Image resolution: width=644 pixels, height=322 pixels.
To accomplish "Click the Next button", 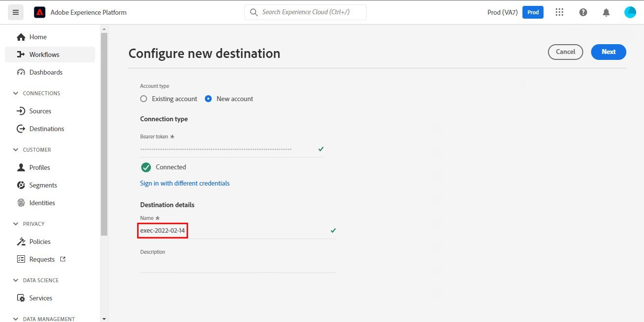I will point(608,52).
